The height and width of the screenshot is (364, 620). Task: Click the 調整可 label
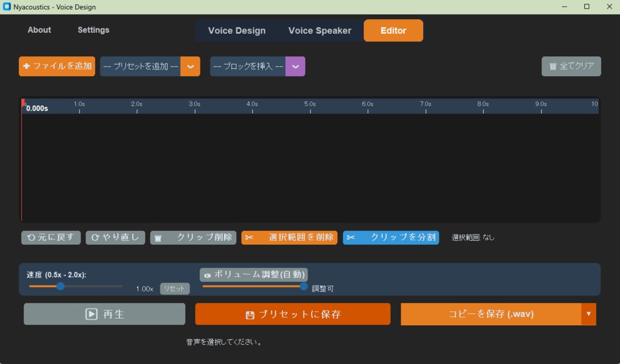click(323, 288)
